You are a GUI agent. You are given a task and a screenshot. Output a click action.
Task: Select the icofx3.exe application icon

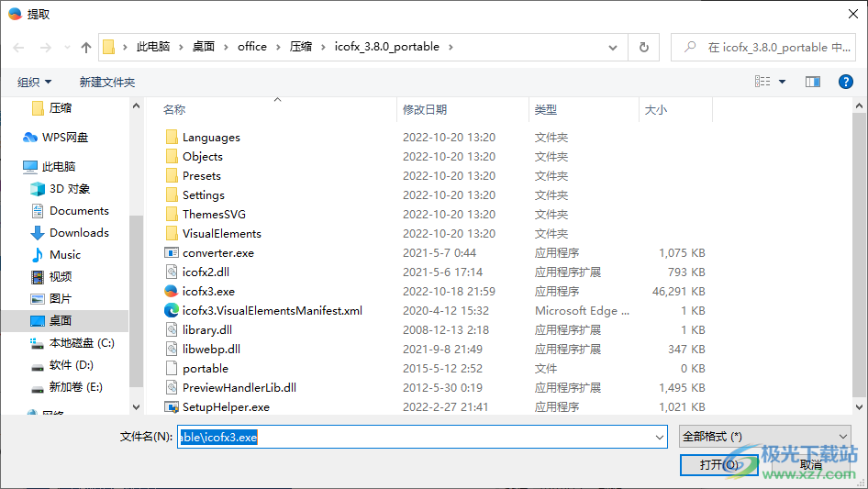[171, 292]
